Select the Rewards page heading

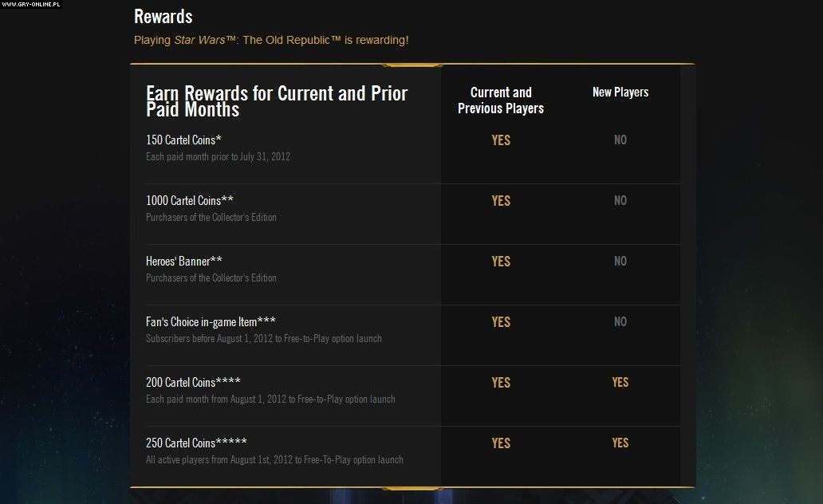coord(163,16)
